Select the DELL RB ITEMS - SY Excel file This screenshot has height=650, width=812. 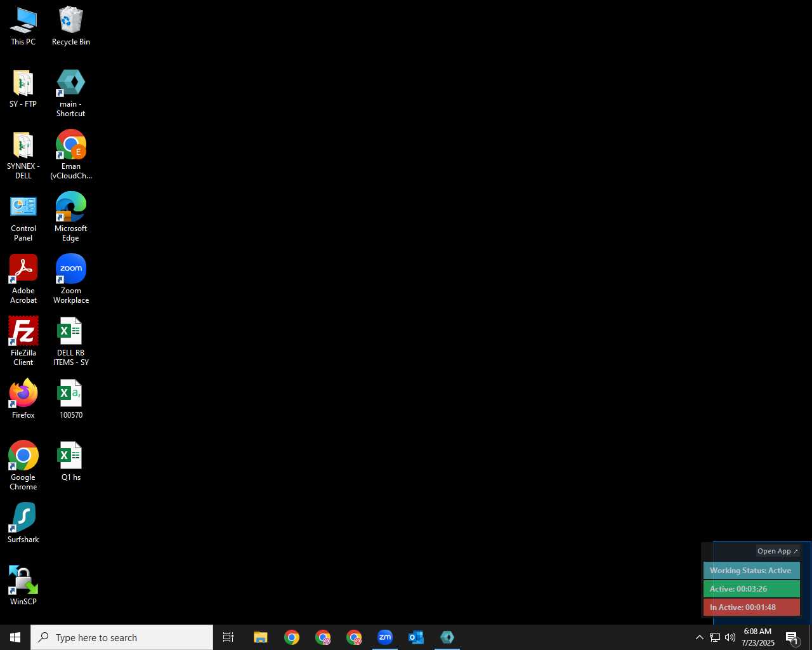coord(71,342)
